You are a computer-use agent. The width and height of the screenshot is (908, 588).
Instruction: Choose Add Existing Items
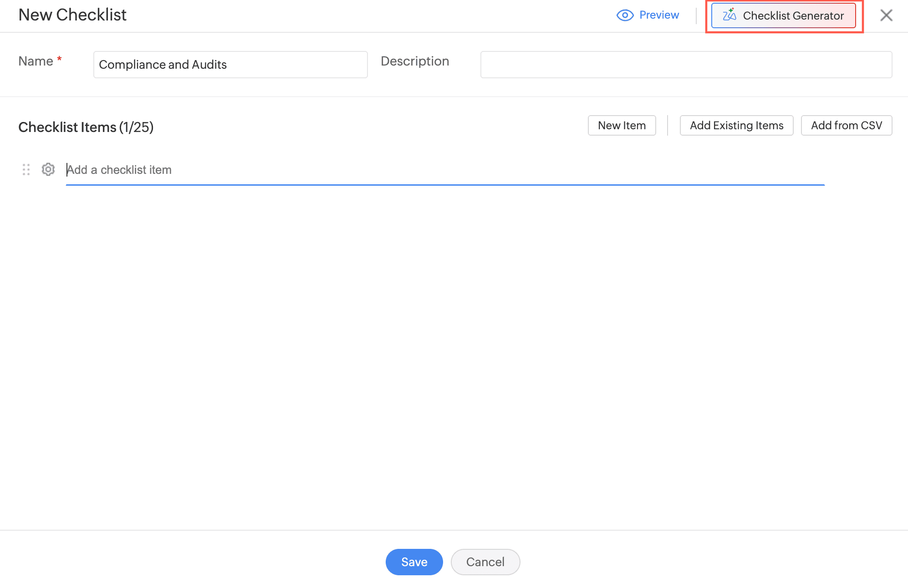click(736, 126)
